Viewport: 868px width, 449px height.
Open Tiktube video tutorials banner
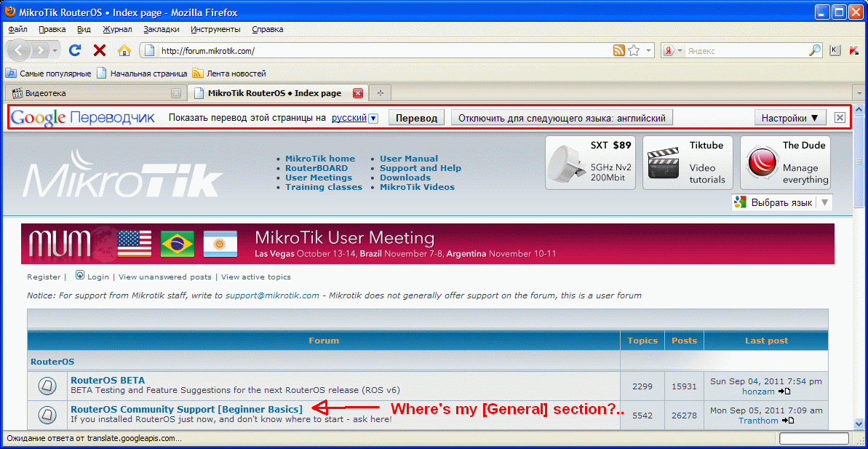point(688,163)
